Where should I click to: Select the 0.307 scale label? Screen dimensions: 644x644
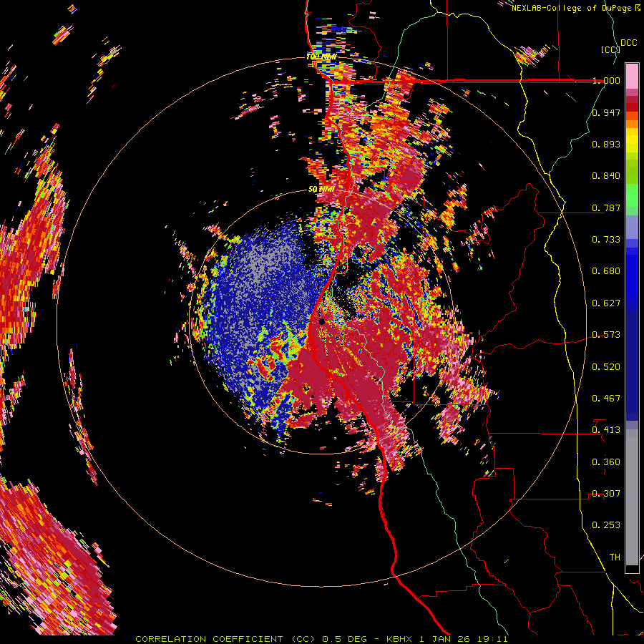(x=606, y=494)
